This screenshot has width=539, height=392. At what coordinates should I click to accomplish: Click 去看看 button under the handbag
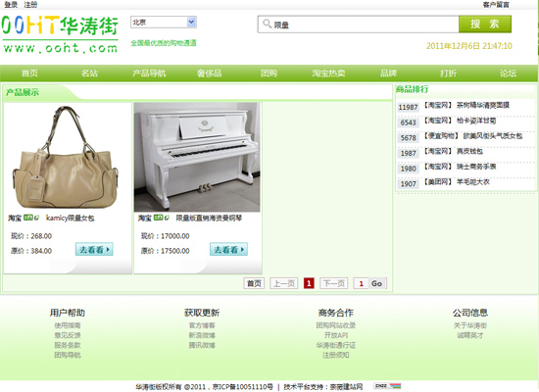click(94, 249)
